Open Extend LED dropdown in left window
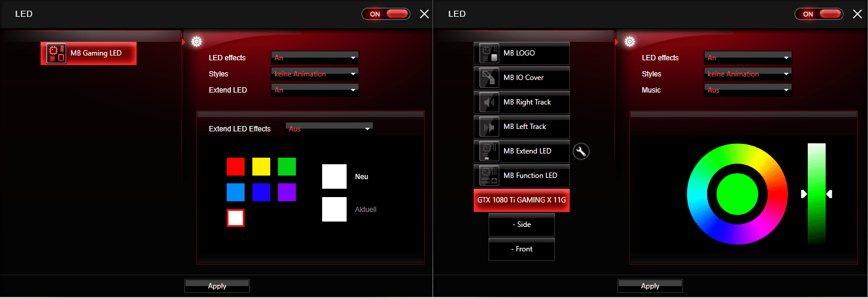This screenshot has width=868, height=298. [315, 90]
